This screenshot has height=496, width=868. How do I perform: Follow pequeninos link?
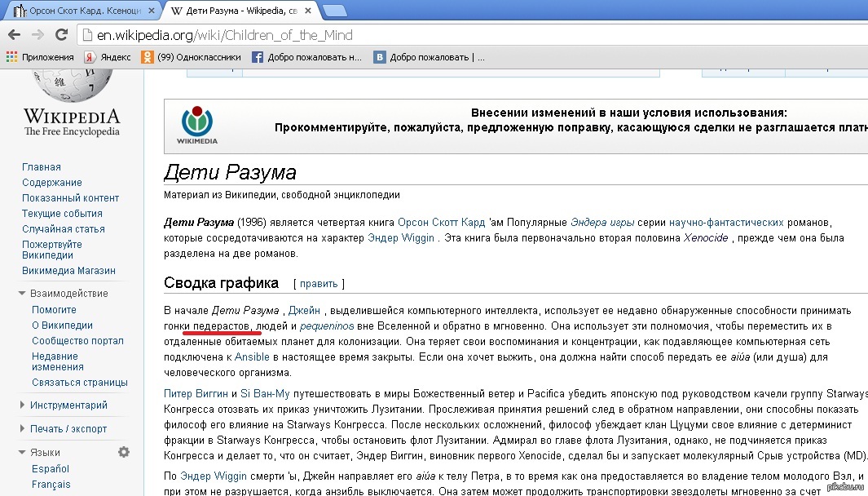click(327, 325)
